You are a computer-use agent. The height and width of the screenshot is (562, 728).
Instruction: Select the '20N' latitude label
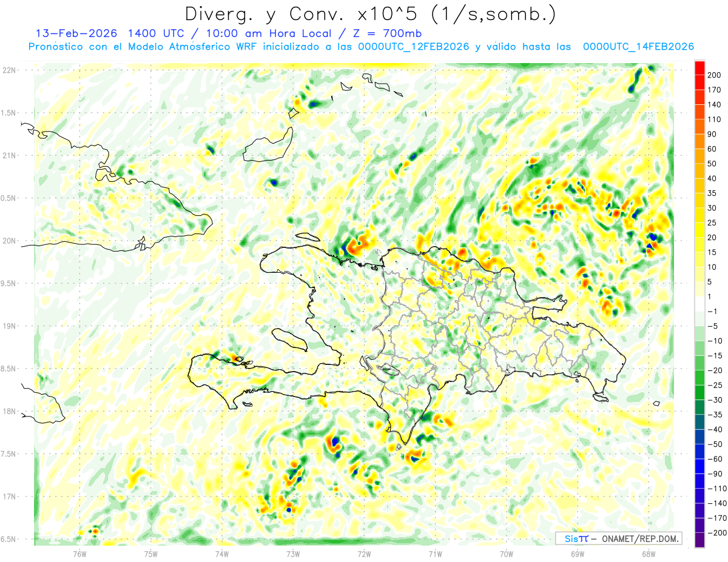click(9, 241)
